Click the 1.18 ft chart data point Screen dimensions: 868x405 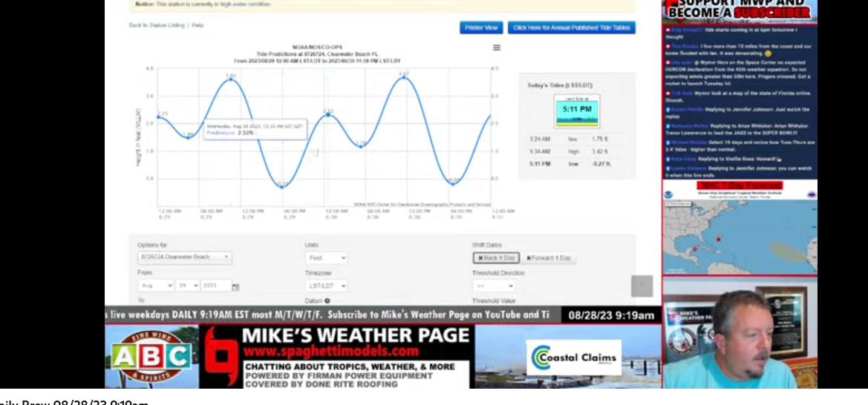pyautogui.click(x=360, y=146)
